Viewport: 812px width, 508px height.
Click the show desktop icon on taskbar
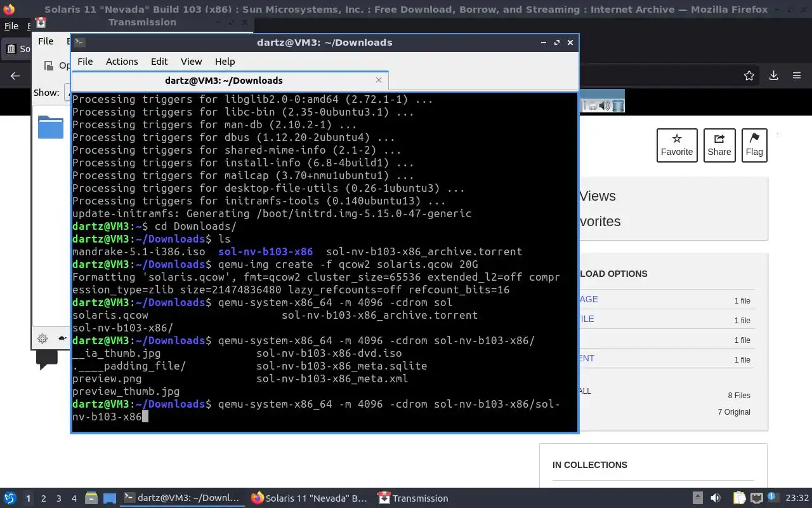(110, 498)
